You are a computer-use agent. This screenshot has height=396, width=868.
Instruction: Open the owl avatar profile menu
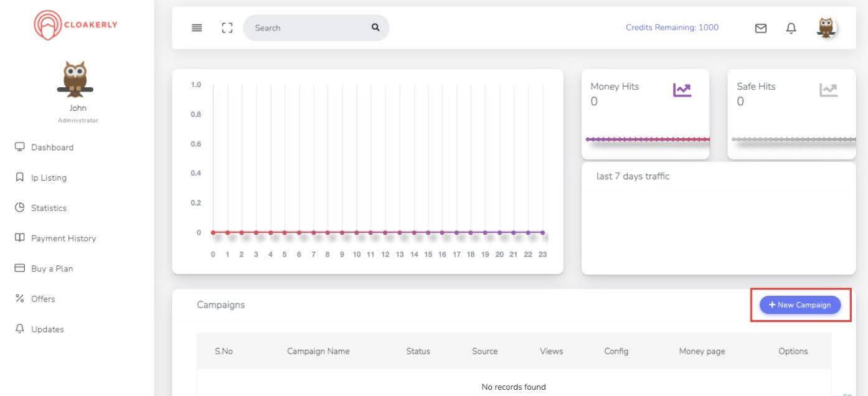pos(826,27)
